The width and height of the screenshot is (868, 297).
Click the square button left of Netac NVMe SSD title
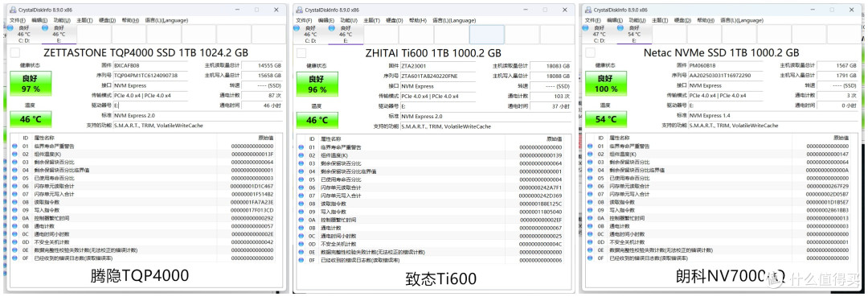pos(590,52)
